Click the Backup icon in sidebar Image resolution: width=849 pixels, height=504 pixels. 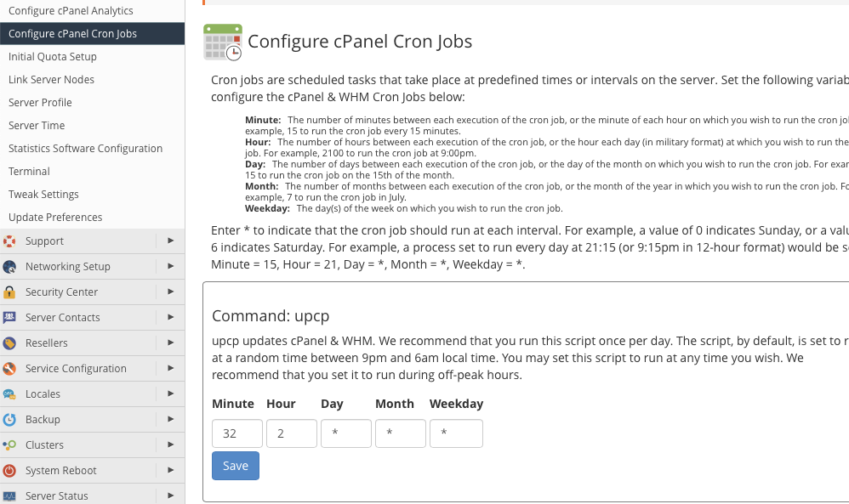[x=9, y=420]
